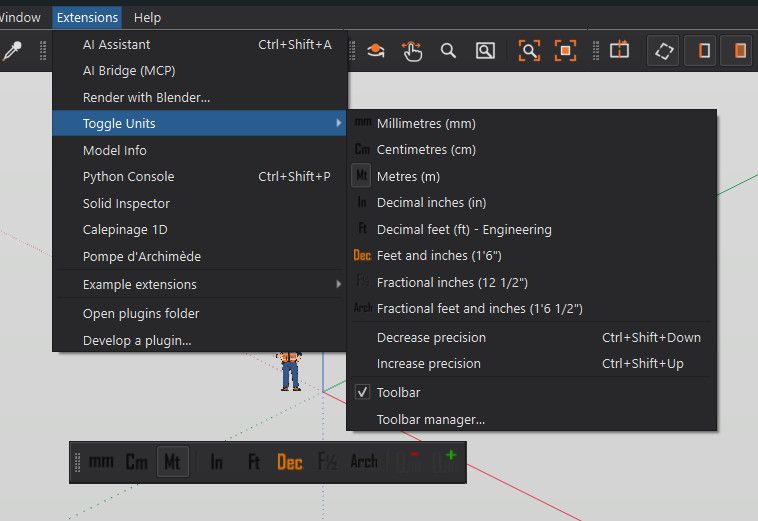Viewport: 758px width, 521px height.
Task: Select the Zoom magnifier tool
Action: pyautogui.click(x=448, y=50)
